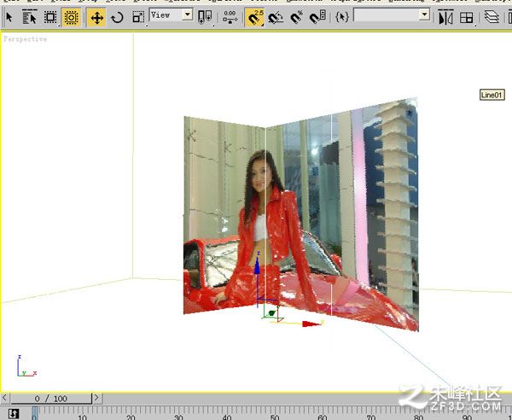Activate the Select and Scale tool
Viewport: 512px width, 420px height.
tap(138, 17)
